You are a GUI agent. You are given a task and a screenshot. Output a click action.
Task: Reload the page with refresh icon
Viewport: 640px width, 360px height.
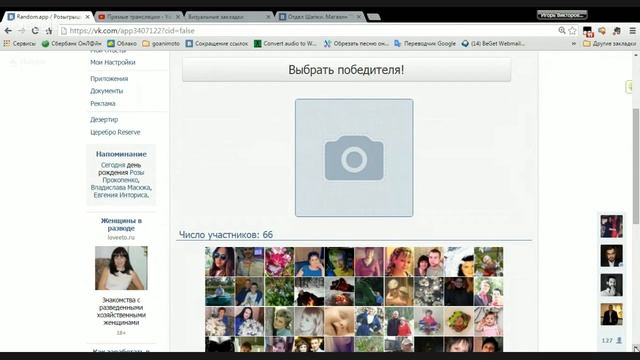[35, 31]
